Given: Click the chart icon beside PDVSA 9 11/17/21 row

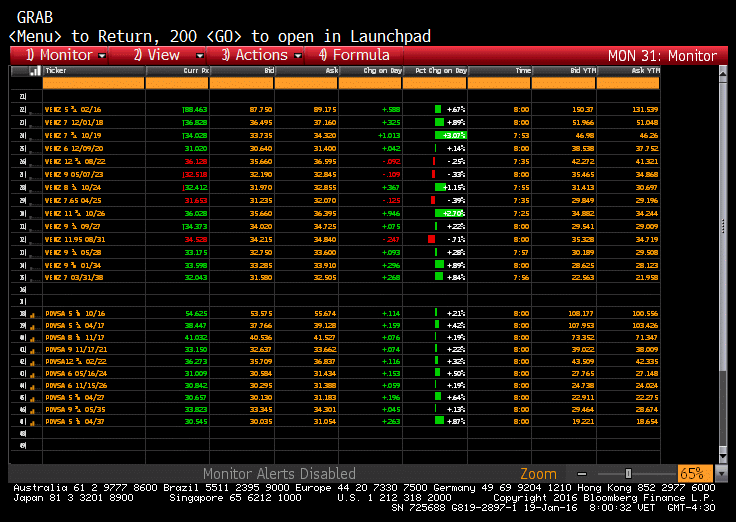Looking at the screenshot, I should coord(32,351).
